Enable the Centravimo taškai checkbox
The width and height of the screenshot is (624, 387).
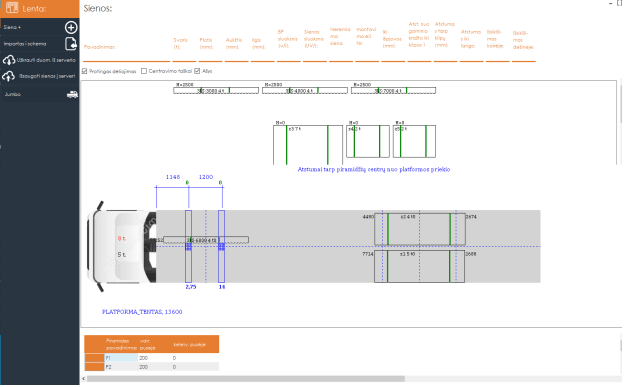point(144,71)
